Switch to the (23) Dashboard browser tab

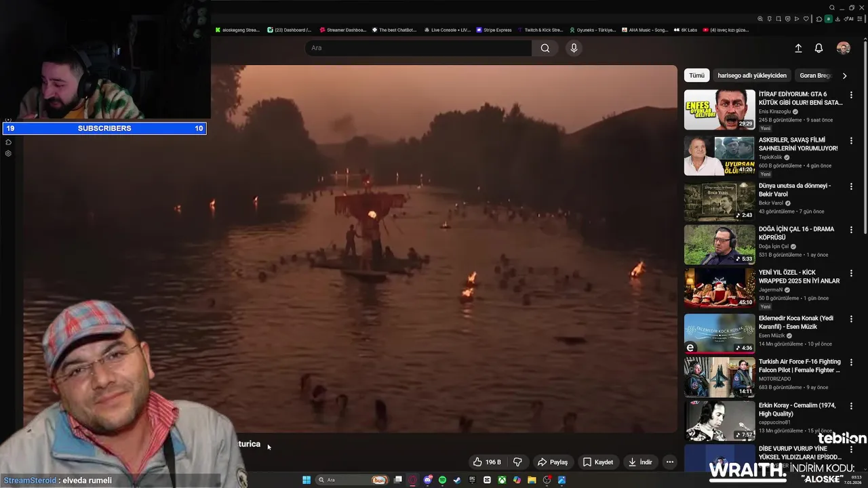(x=290, y=30)
